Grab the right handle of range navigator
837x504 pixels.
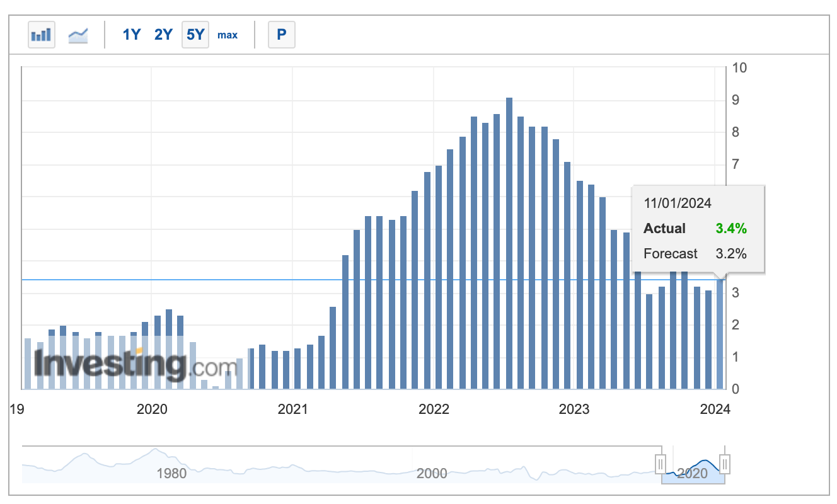coord(725,465)
